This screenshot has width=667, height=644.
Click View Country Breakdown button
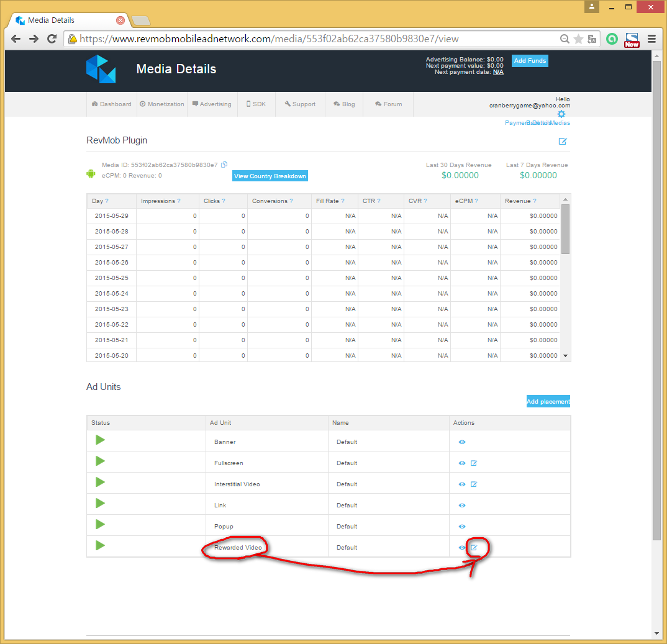point(270,176)
